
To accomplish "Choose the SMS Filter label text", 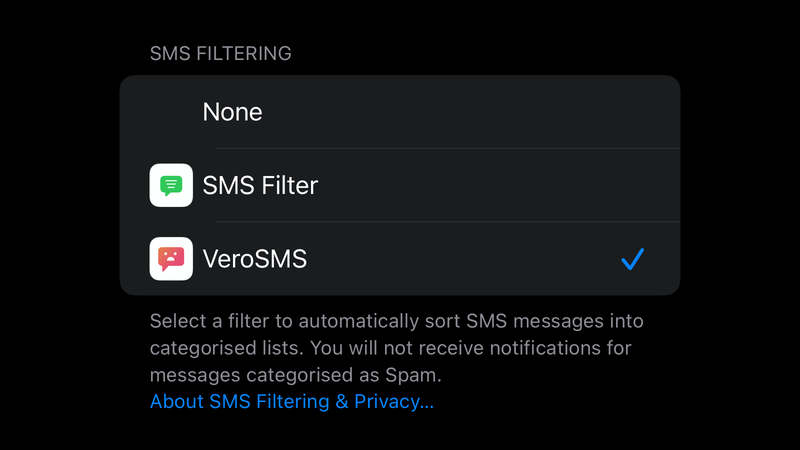I will [x=260, y=185].
